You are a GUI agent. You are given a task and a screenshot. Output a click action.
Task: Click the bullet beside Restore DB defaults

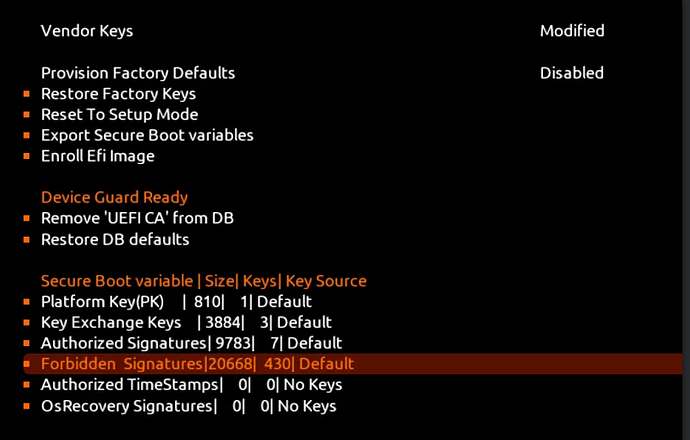[26, 239]
